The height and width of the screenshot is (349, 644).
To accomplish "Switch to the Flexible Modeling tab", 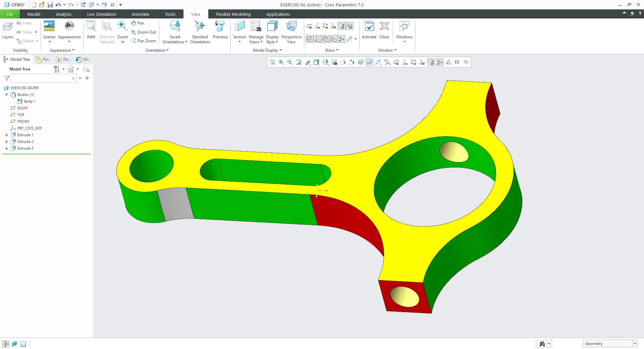I will (233, 14).
